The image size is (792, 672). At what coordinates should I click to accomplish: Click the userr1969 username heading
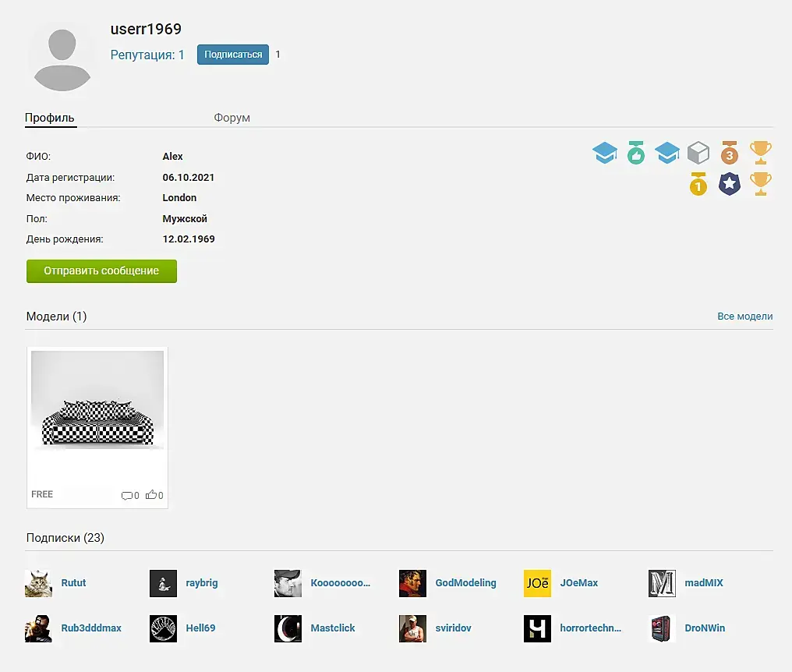pyautogui.click(x=146, y=30)
